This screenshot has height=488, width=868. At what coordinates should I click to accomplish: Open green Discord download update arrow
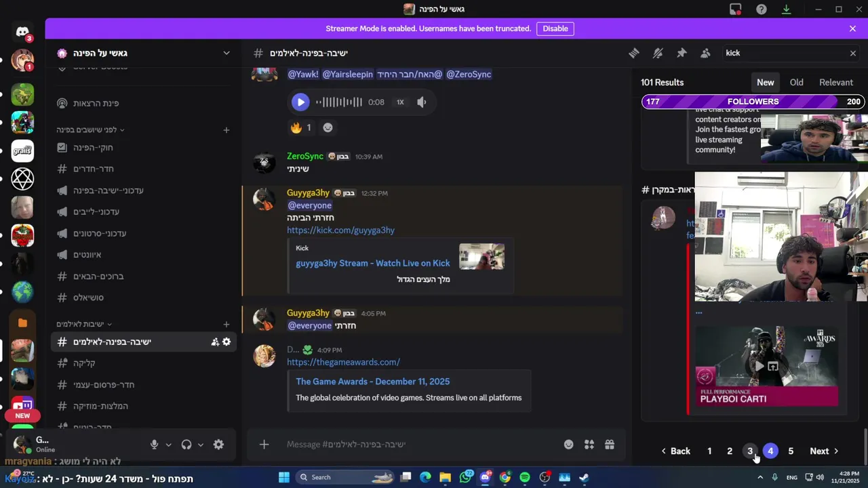786,9
